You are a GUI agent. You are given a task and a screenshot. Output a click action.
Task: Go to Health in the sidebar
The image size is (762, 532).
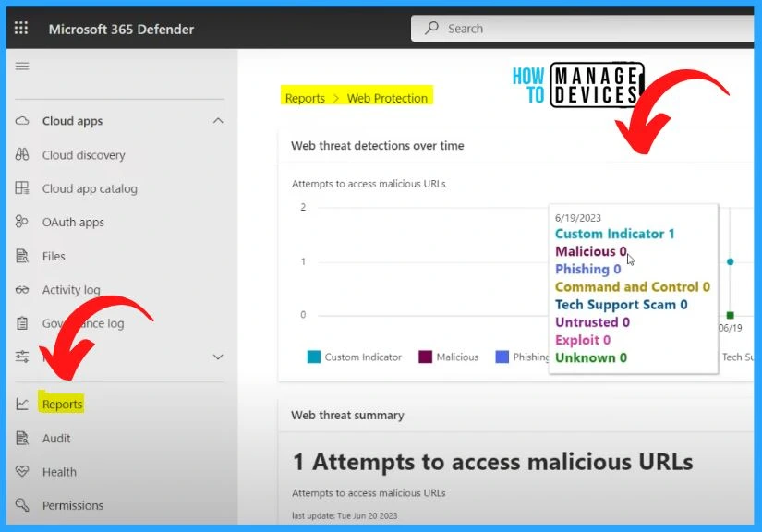coord(59,472)
